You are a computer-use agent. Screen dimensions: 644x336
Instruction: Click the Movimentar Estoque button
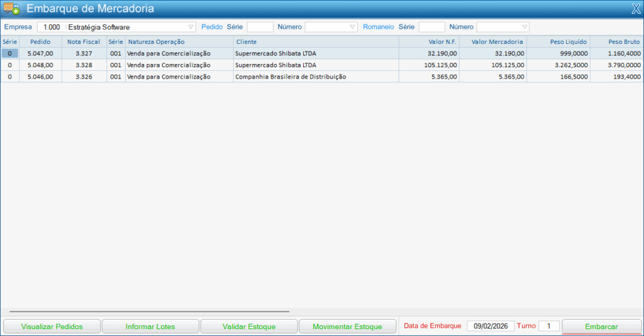tap(347, 327)
